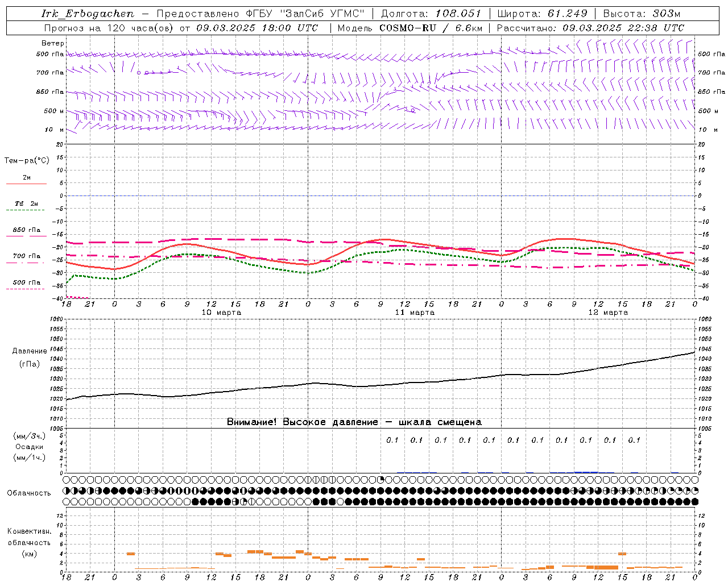
Task: Click the model label COSMO-RU / 6.6км
Action: point(431,28)
